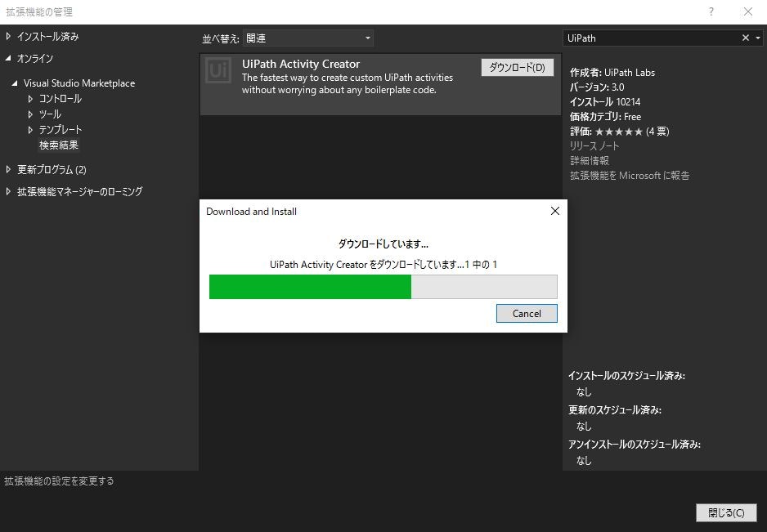The height and width of the screenshot is (532, 767).
Task: Select 検索結果 tree item
Action: (59, 145)
